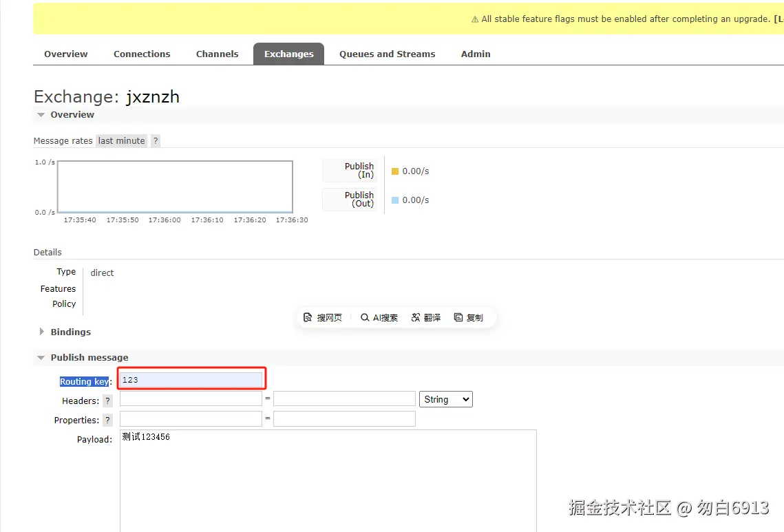This screenshot has height=532, width=784.
Task: Click the 'direct' exchange type value
Action: pyautogui.click(x=102, y=273)
